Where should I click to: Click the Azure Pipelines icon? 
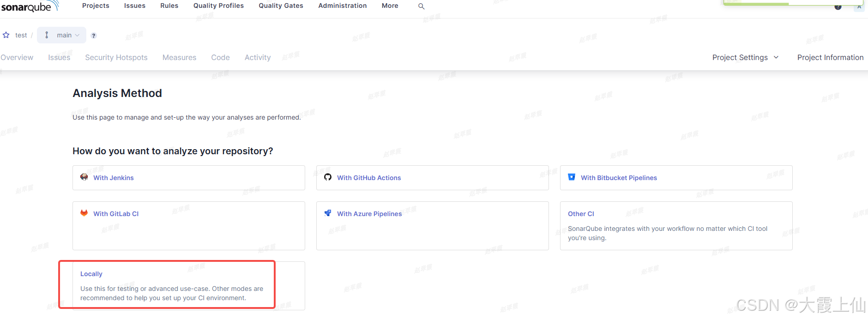point(328,213)
